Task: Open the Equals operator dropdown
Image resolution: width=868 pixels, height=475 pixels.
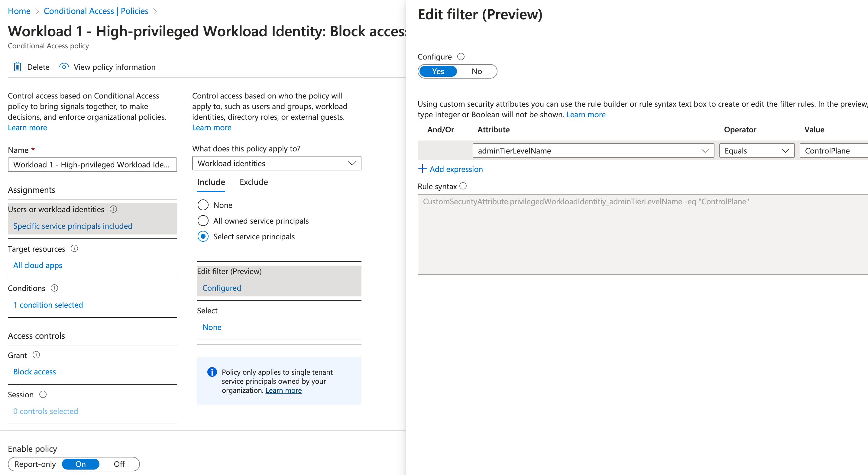Action: (x=757, y=150)
